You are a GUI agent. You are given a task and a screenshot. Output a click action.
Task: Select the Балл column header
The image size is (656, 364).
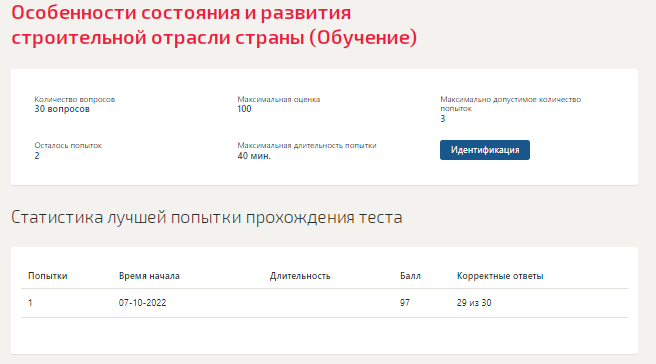(x=410, y=276)
